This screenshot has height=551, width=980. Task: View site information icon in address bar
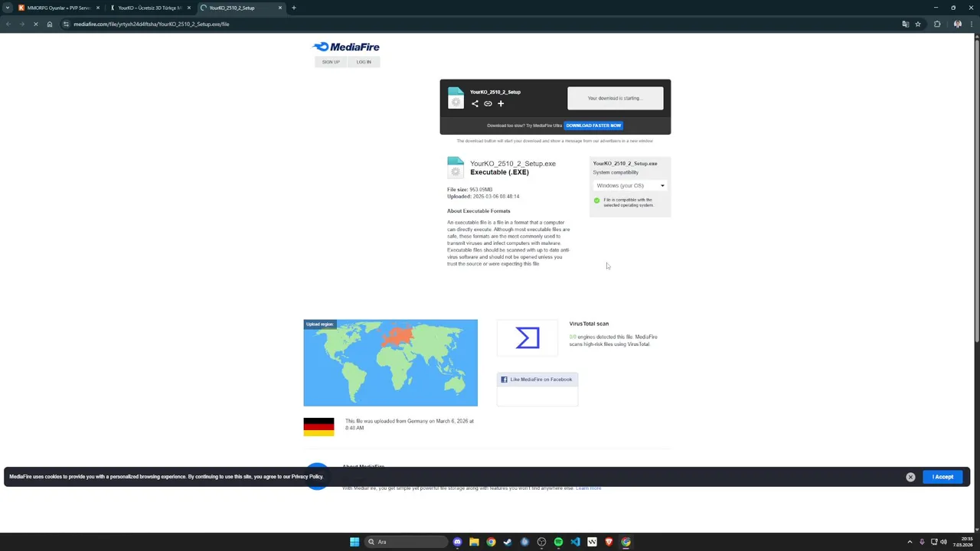pos(67,24)
